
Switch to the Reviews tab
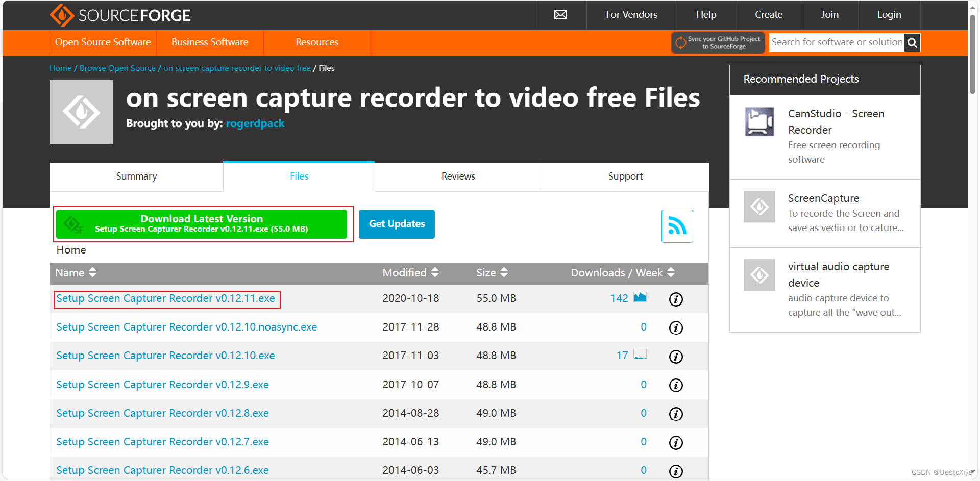click(458, 176)
